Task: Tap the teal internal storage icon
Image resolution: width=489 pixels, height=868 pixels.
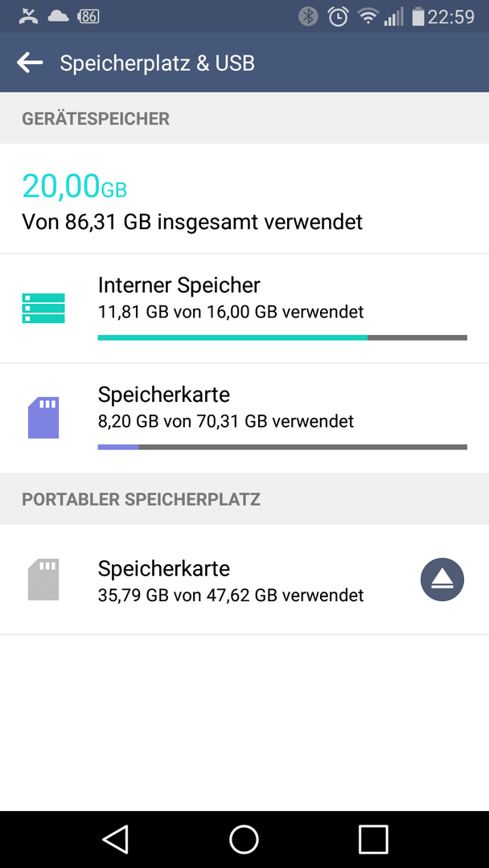Action: (43, 309)
